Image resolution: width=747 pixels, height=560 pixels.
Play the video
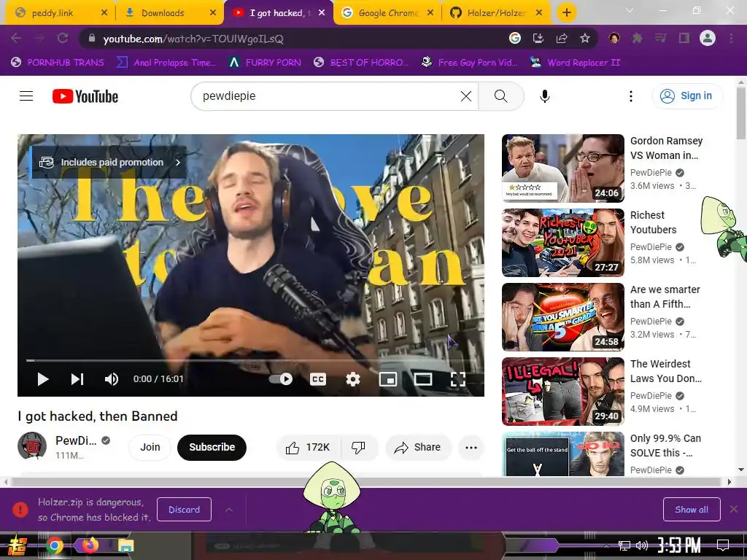point(43,379)
